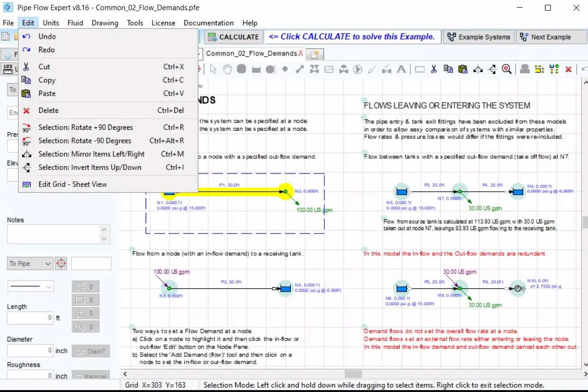Open the License menu
588x392 pixels.
pyautogui.click(x=164, y=23)
